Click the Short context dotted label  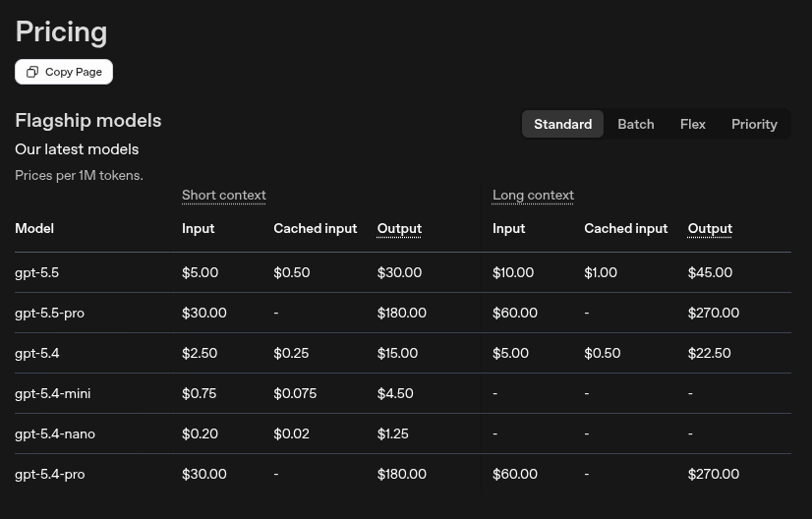(224, 196)
